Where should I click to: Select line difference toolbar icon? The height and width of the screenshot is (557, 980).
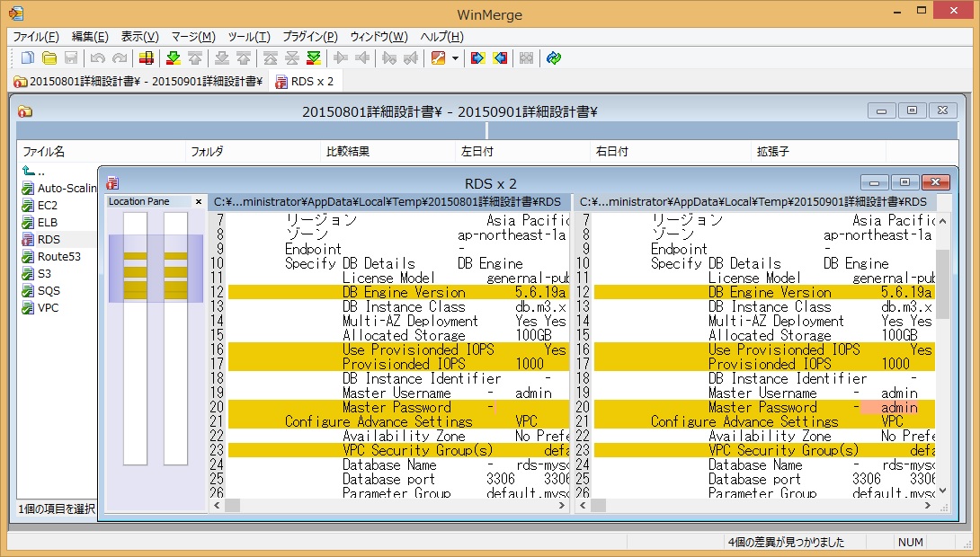[x=147, y=58]
